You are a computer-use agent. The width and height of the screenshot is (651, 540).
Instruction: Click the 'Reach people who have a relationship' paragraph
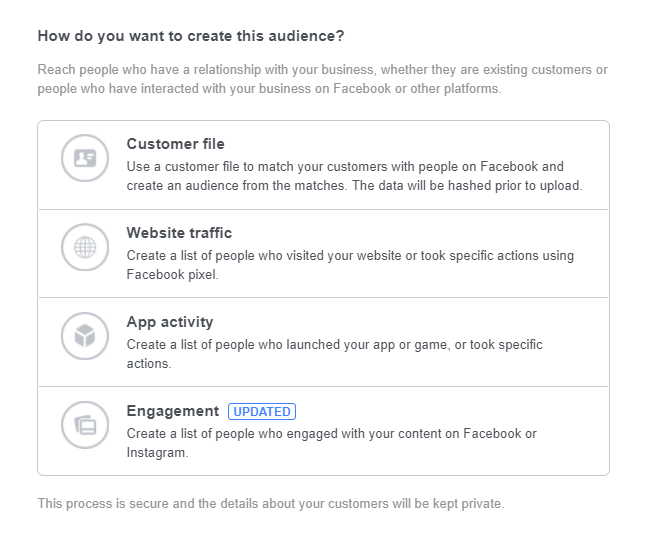pyautogui.click(x=323, y=79)
